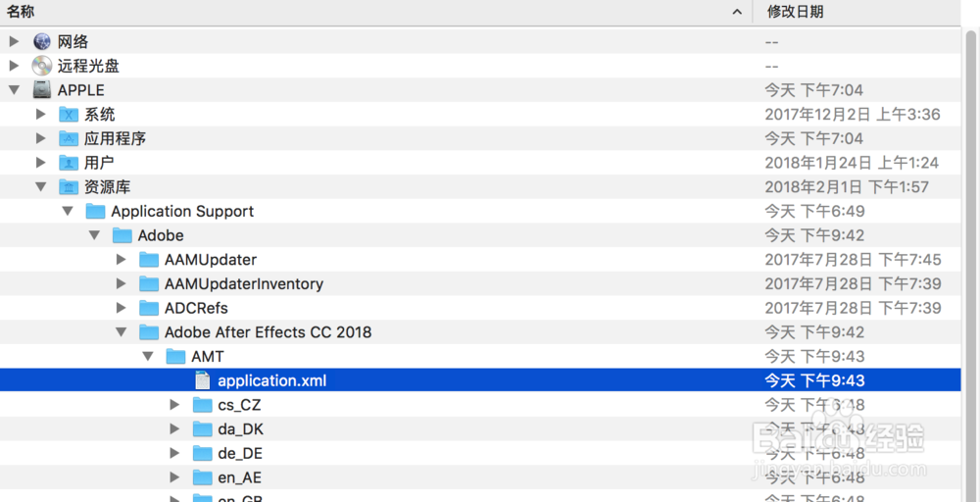This screenshot has height=502, width=980.
Task: Select the 资源库 folder name
Action: tap(108, 187)
